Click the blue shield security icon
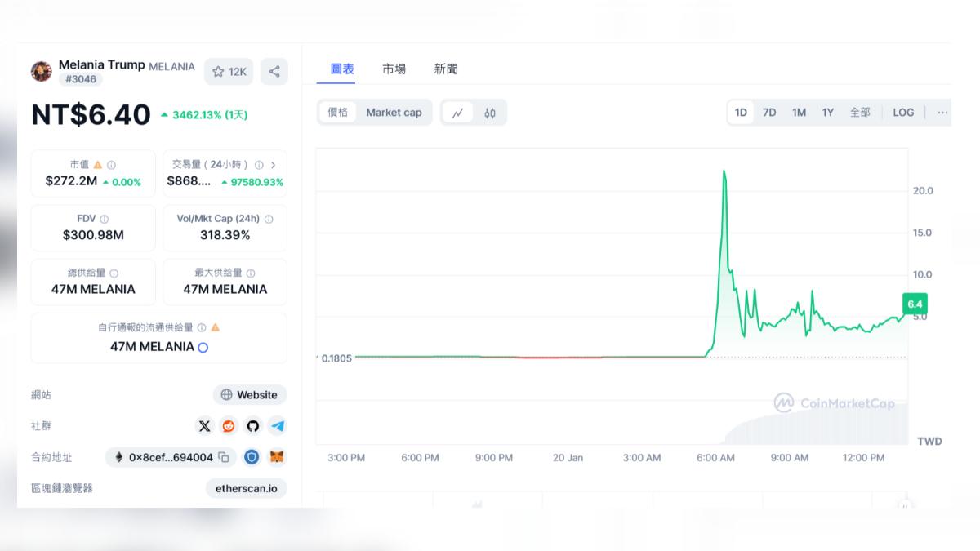The width and height of the screenshot is (980, 551). click(252, 457)
